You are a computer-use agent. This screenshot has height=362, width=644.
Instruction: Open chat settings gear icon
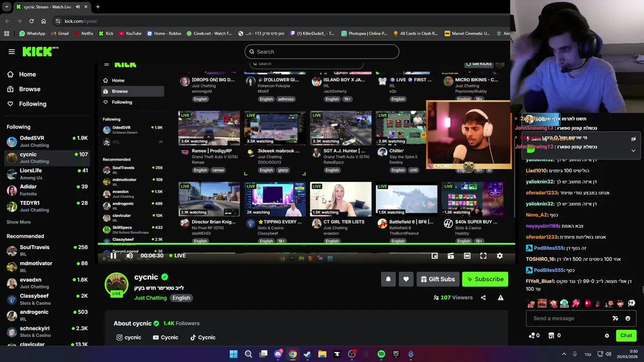(607, 336)
